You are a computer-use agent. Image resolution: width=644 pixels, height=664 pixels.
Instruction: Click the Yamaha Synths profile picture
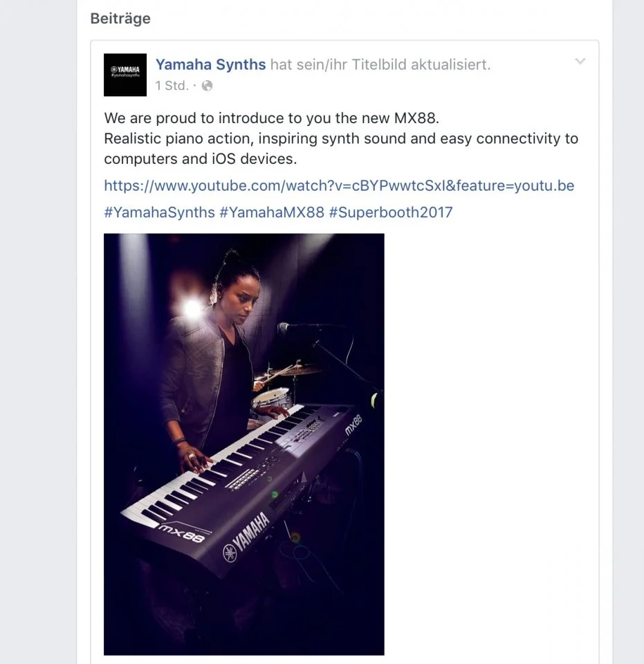coord(125,75)
